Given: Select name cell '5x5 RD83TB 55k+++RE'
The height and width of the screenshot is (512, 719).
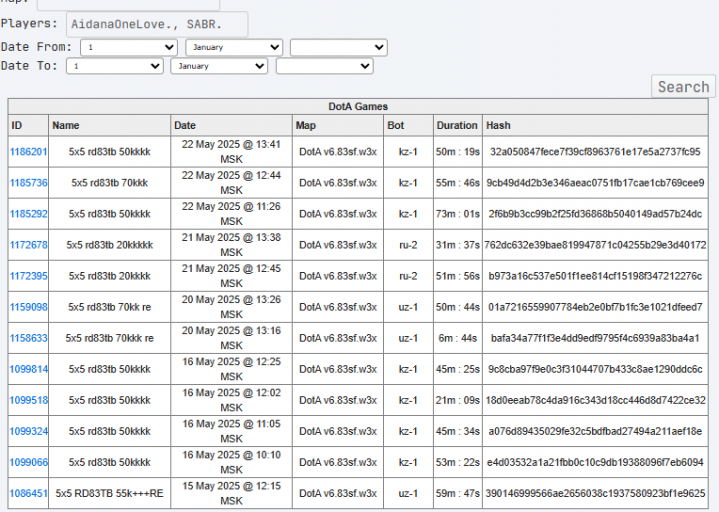Looking at the screenshot, I should [110, 494].
